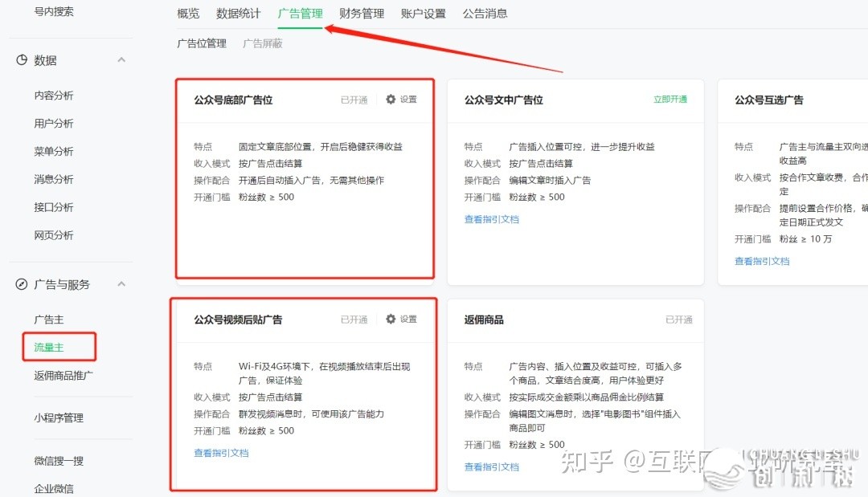
Task: Click 已开通 status on 公众号视频后贴广告 card
Action: [354, 320]
